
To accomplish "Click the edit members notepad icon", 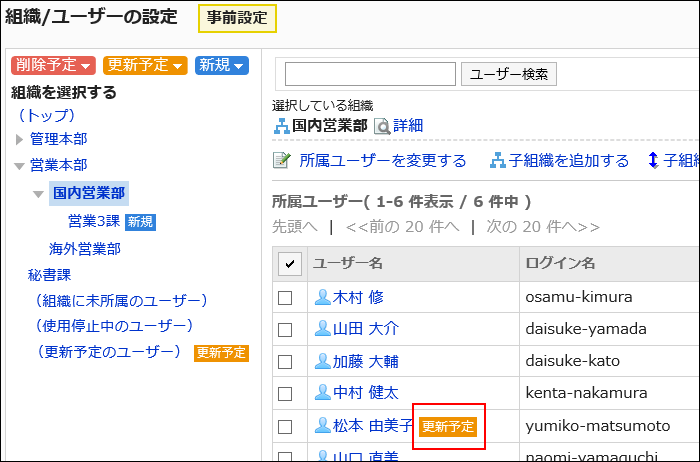I will (x=282, y=160).
